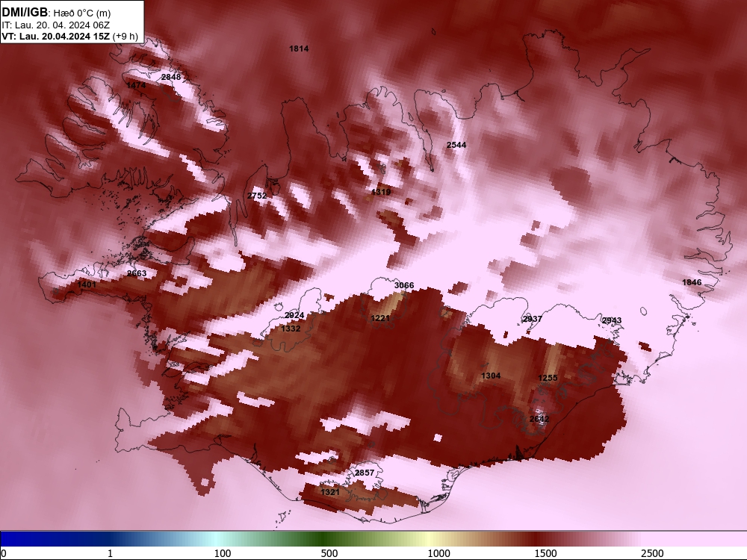Click the map value 2943

(x=612, y=320)
